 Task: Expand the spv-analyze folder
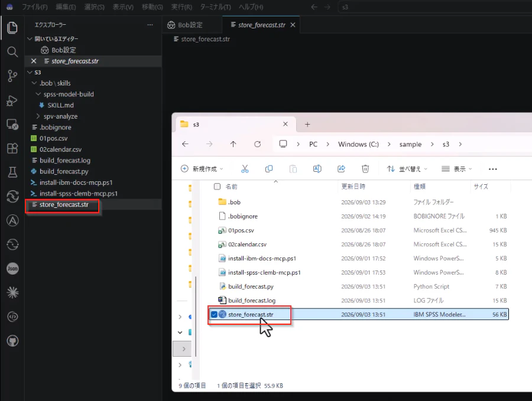click(38, 116)
